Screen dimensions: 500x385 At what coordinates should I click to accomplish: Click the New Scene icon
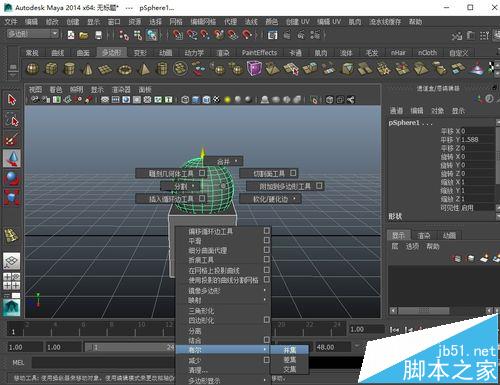pyautogui.click(x=71, y=35)
